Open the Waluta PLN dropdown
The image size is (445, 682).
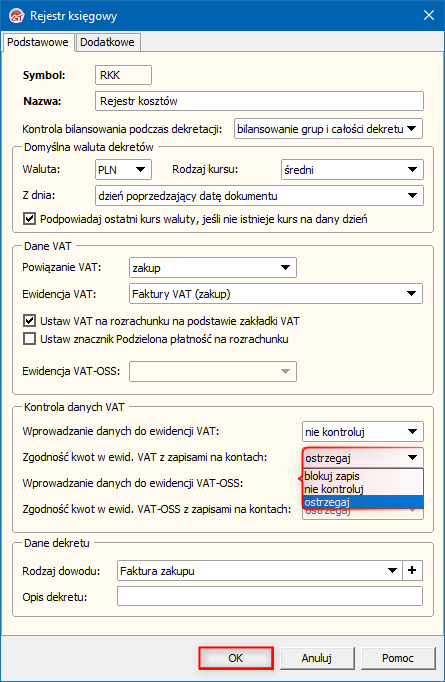click(x=123, y=170)
